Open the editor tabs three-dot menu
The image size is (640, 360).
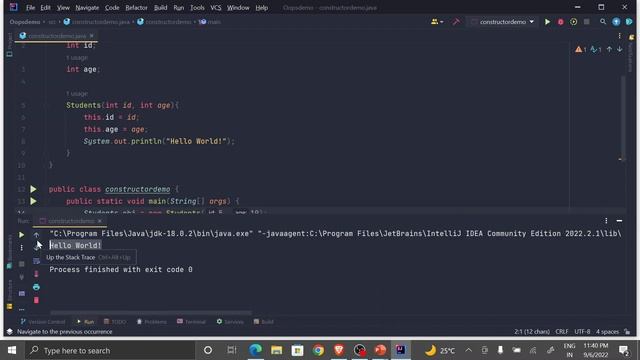[619, 36]
